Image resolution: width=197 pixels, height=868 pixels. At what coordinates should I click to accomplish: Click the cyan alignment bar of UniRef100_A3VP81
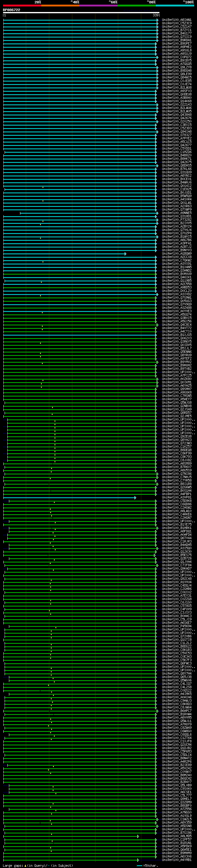pos(70,498)
